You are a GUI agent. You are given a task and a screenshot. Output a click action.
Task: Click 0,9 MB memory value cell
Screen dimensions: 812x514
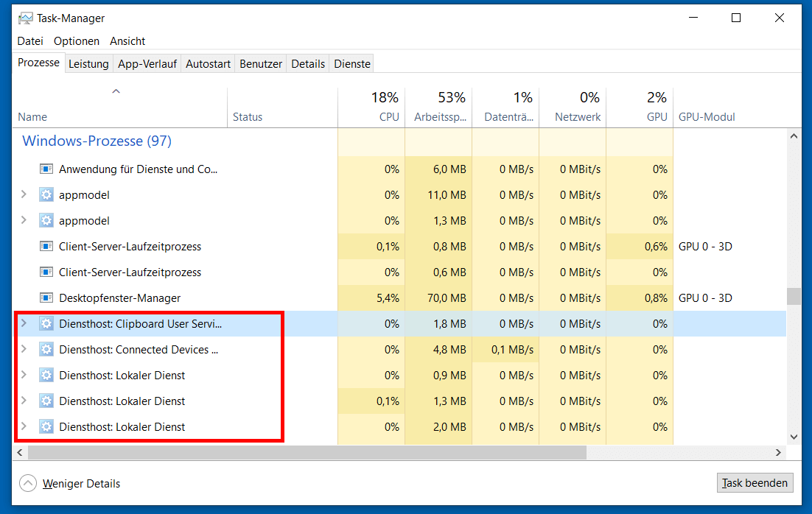[438, 376]
